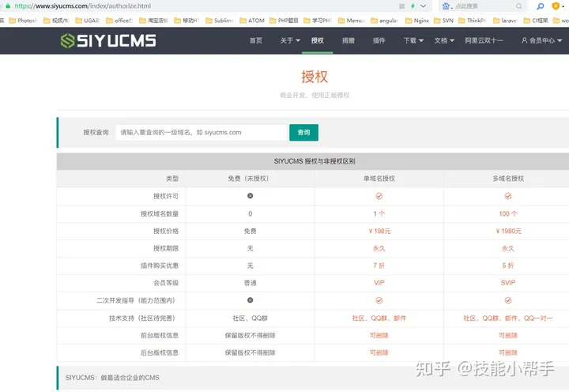This screenshot has width=569, height=392.
Task: Expand the 文档 navigation dropdown
Action: coord(444,40)
